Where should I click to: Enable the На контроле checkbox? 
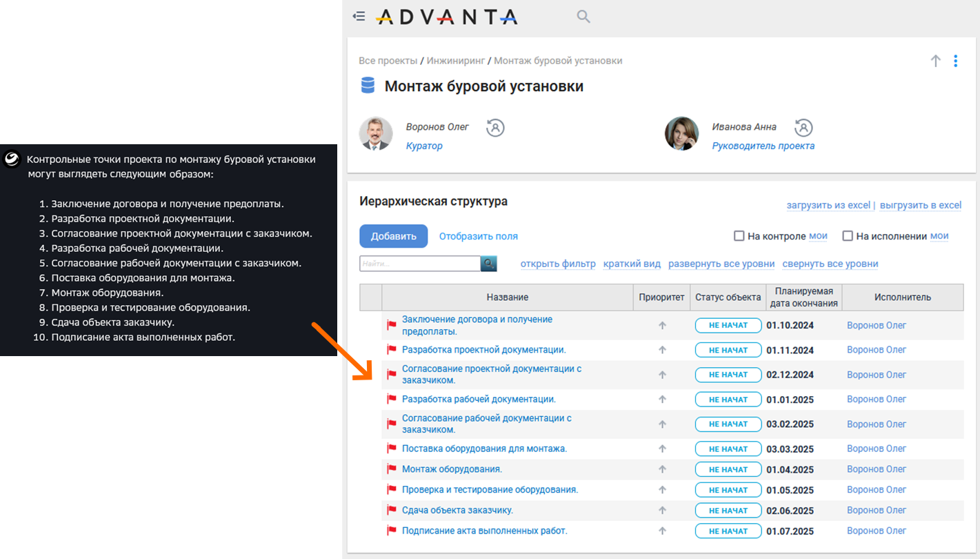click(x=739, y=236)
